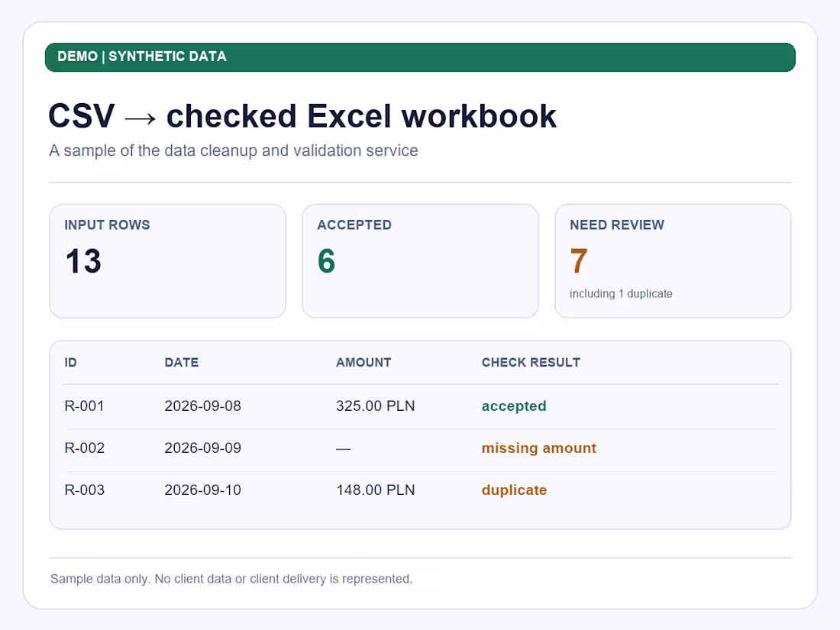Click the empty amount dash for R-002

tap(344, 448)
